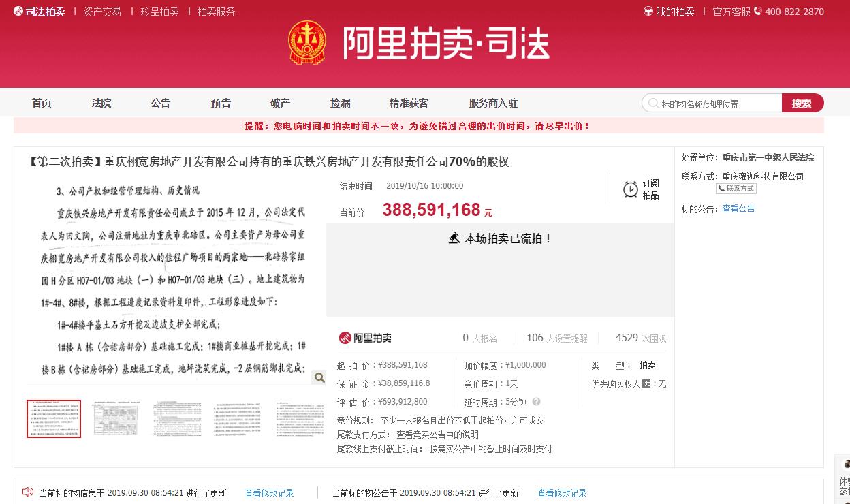
Task: Go to 法院 navigation tab
Action: (101, 103)
